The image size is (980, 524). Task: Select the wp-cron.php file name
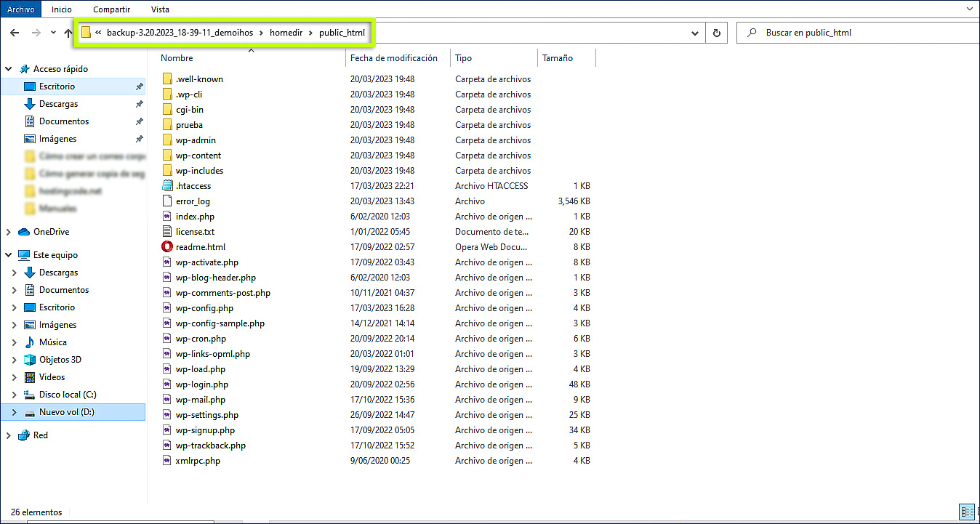pyautogui.click(x=201, y=338)
